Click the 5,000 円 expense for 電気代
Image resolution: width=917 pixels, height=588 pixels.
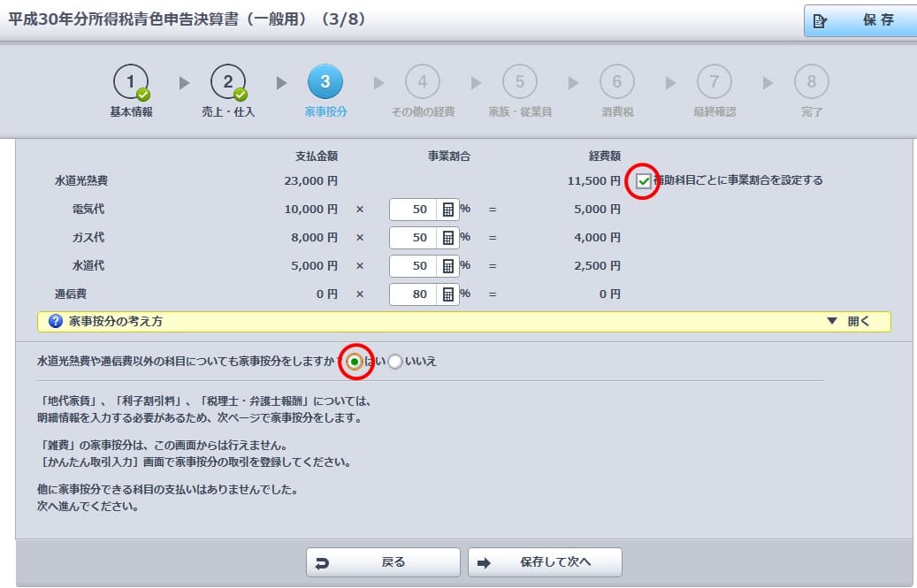click(x=597, y=210)
